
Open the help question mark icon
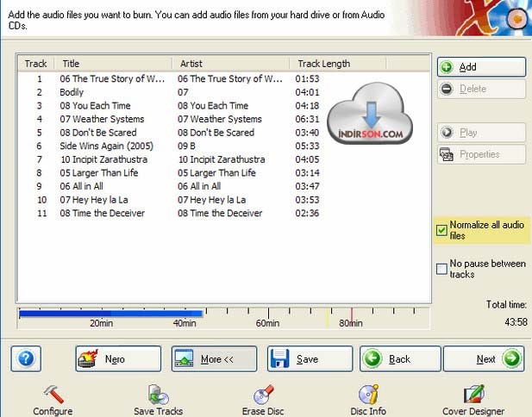pyautogui.click(x=26, y=358)
